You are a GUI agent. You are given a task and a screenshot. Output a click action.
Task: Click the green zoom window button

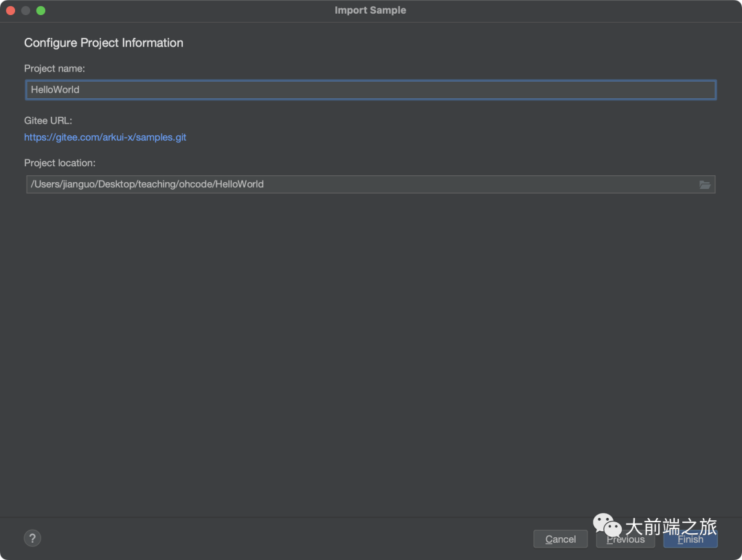(41, 10)
